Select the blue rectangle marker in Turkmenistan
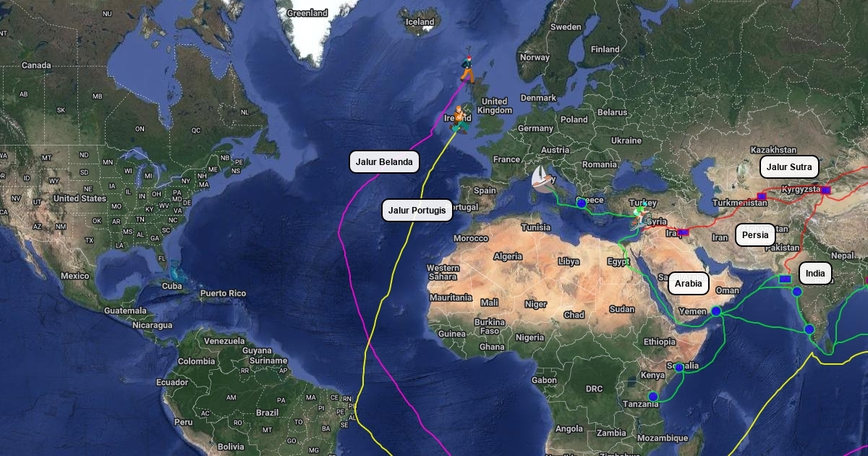Viewport: 868px width, 456px height. tap(761, 196)
